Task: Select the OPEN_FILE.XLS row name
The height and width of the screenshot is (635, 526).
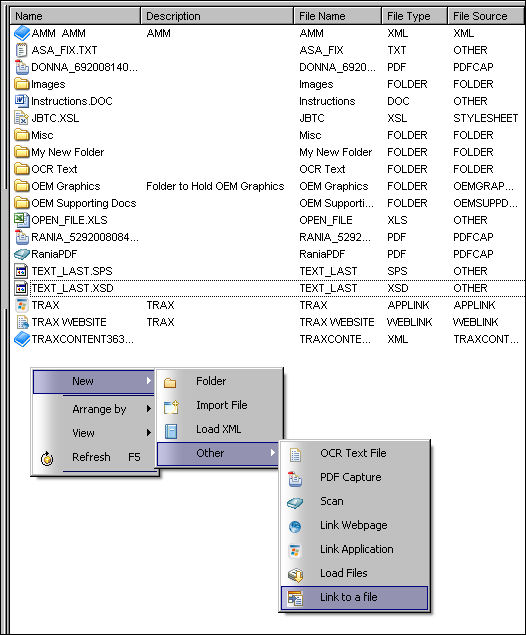Action: click(69, 220)
